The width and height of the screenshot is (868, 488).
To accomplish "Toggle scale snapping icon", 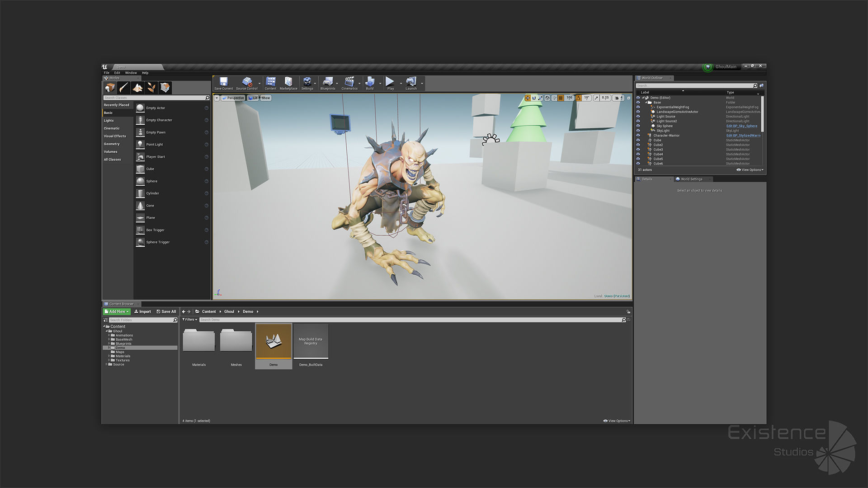I will click(596, 98).
